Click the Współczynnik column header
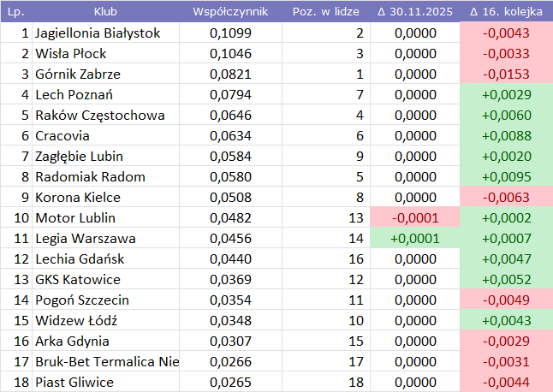The image size is (553, 392). click(230, 13)
